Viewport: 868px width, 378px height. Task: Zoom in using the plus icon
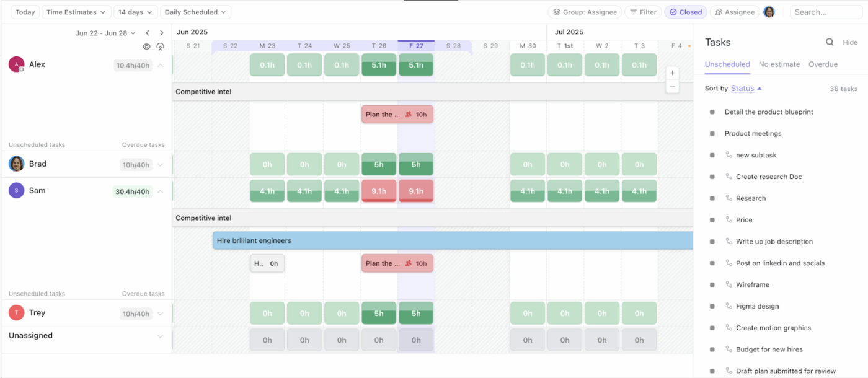[672, 73]
